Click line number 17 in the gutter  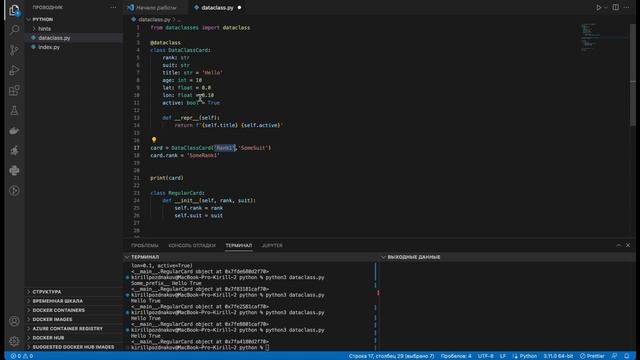137,148
